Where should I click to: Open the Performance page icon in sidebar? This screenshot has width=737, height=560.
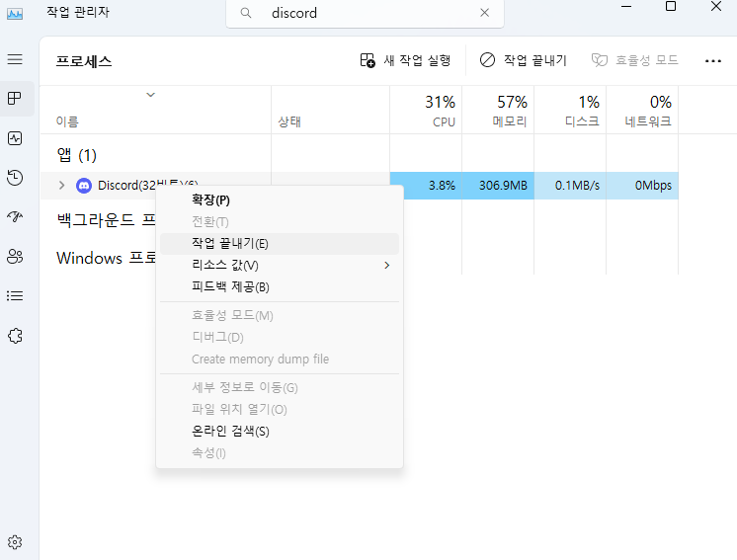tap(15, 138)
